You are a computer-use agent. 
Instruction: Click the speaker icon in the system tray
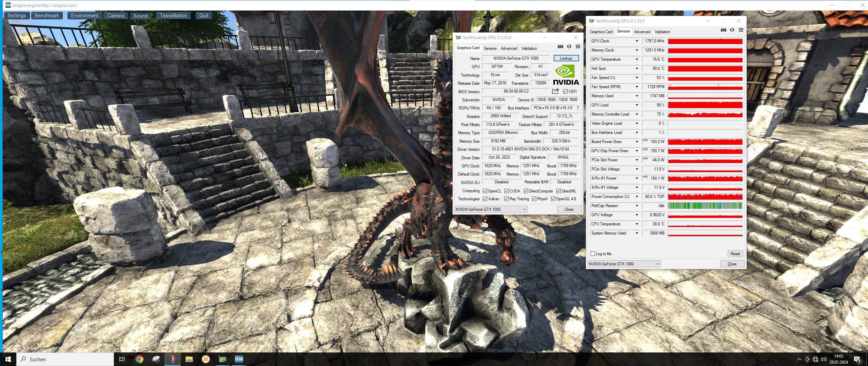(824, 359)
